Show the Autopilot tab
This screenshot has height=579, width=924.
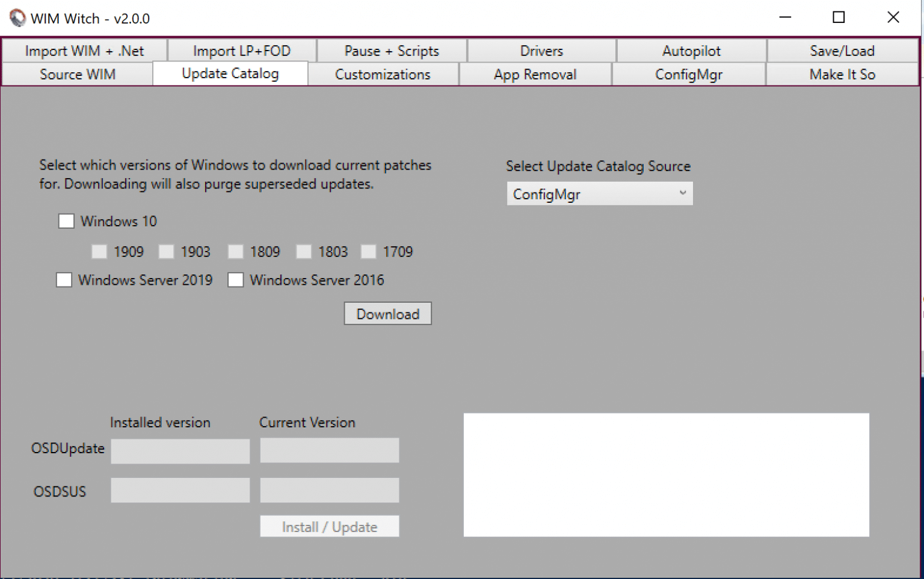[x=691, y=51]
